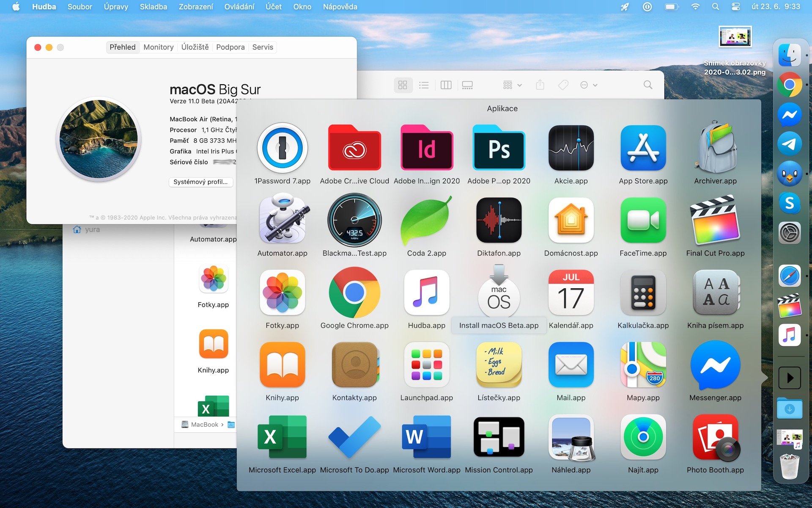Launch Automator.app in the Aplikace grid
The height and width of the screenshot is (508, 812).
click(x=283, y=219)
